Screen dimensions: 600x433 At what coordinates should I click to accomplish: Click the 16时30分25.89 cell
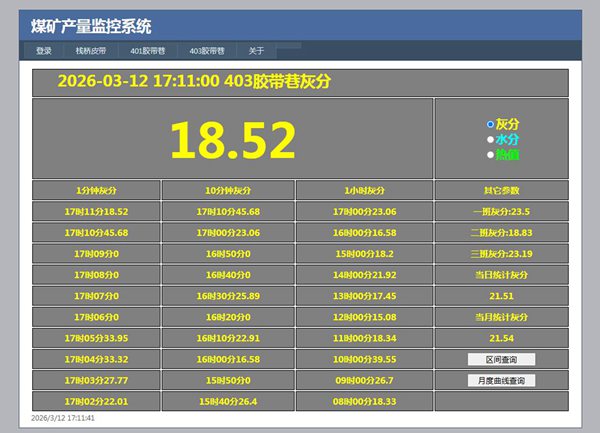coord(228,296)
